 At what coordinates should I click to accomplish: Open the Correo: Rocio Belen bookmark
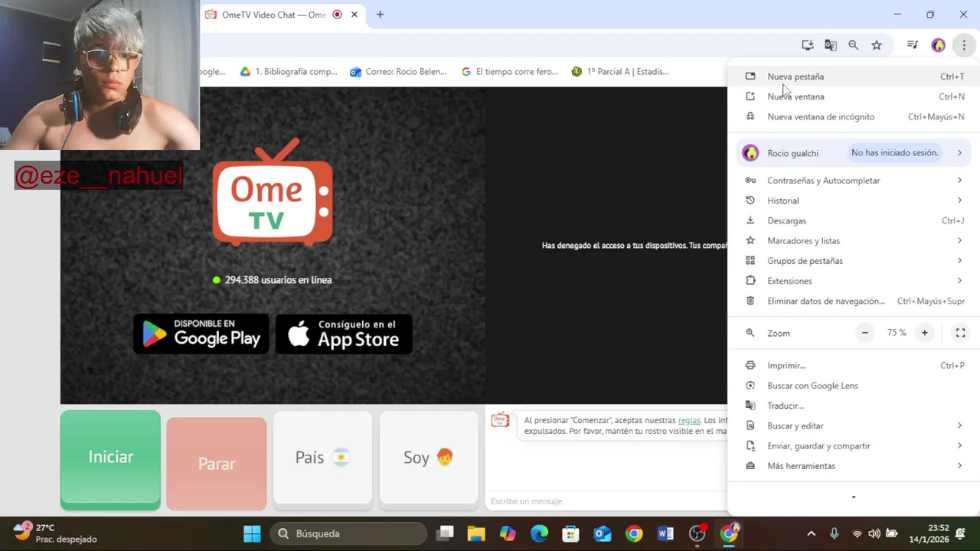[x=398, y=72]
